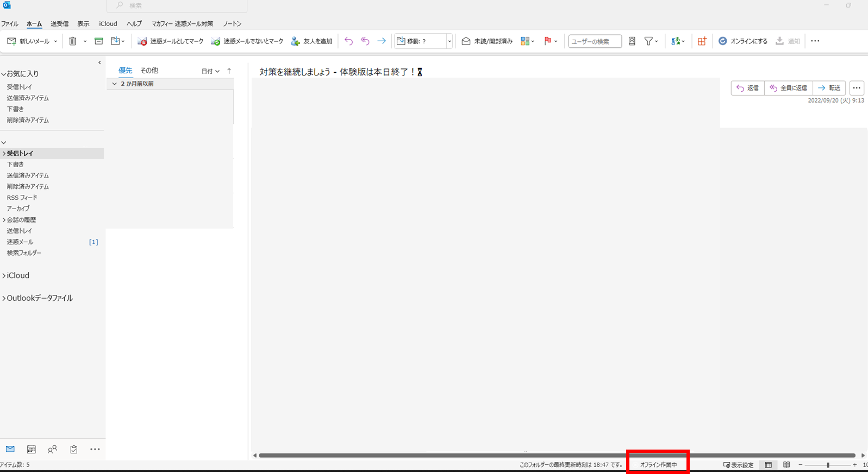Screen dimensions: 868x474
Task: Open the 日付 sort dropdown
Action: 210,71
